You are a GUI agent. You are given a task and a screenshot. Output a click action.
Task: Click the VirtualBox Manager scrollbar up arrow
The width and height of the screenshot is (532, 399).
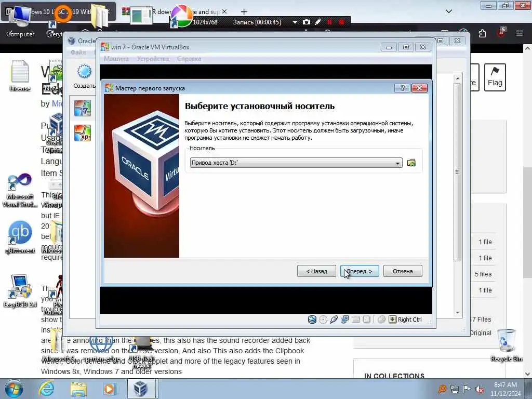[x=457, y=78]
